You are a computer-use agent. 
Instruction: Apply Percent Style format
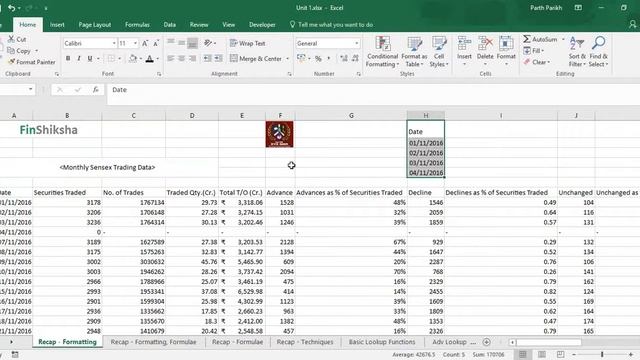click(318, 58)
